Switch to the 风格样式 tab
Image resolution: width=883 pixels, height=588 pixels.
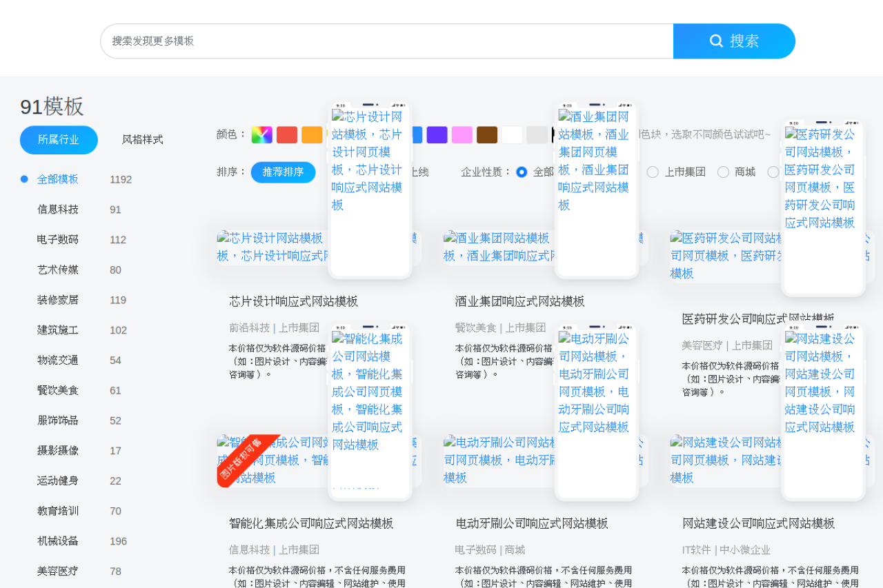point(143,140)
